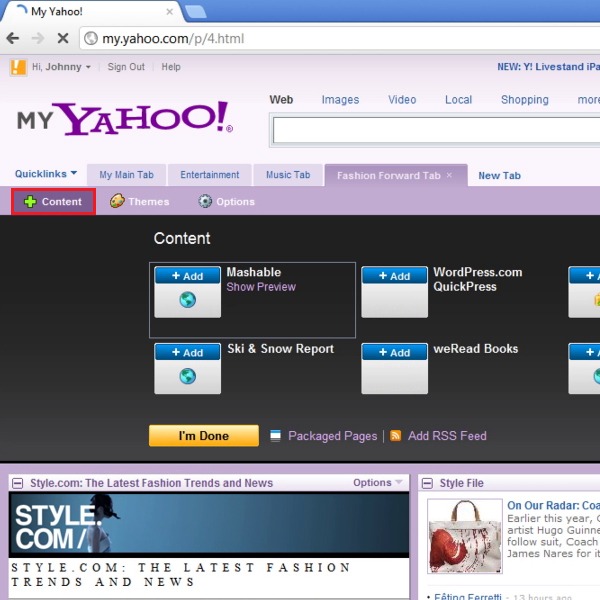Click the globe icon under Mashable
600x600 pixels.
[x=188, y=300]
